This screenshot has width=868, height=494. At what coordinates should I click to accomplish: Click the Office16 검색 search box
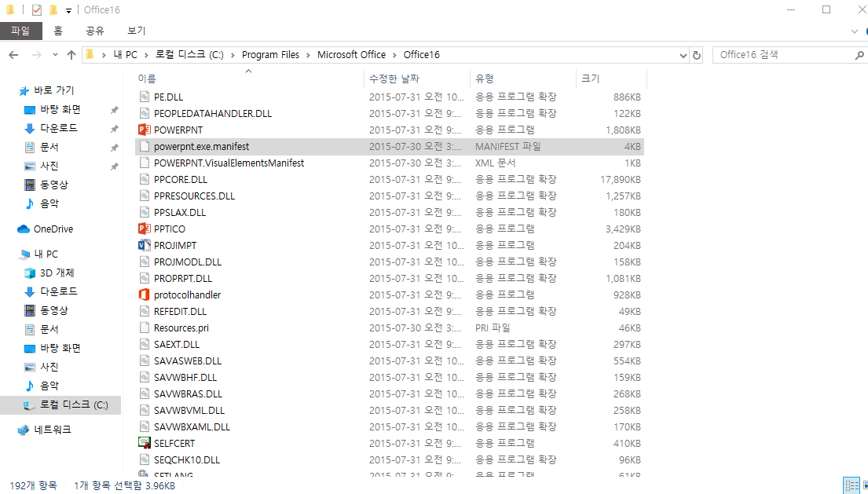783,55
